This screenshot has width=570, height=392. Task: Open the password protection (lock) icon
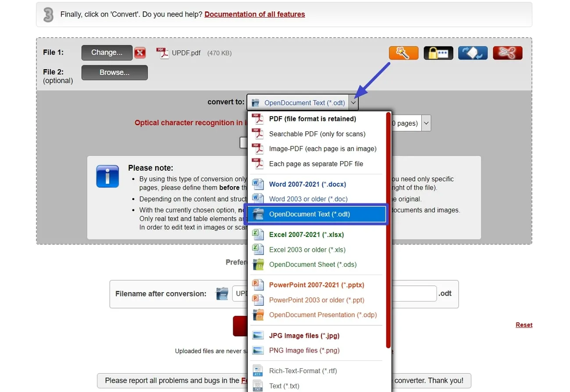point(438,53)
